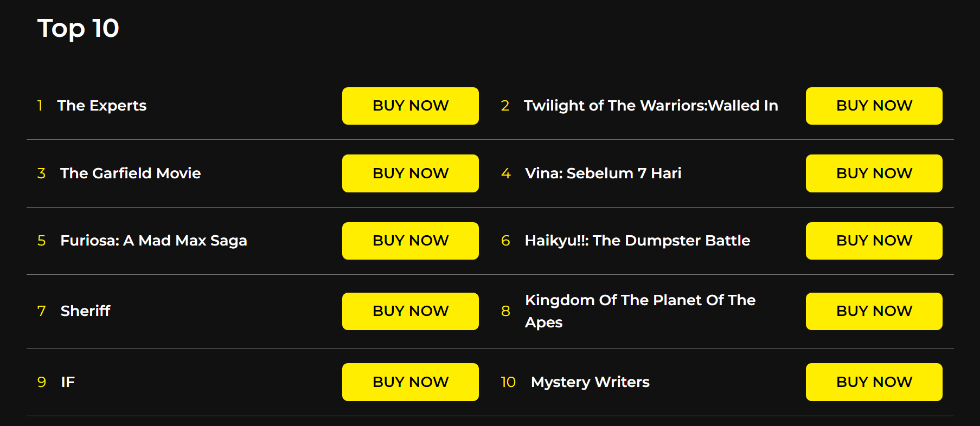Buy Furiosa: A Mad Max Saga tickets

click(410, 241)
